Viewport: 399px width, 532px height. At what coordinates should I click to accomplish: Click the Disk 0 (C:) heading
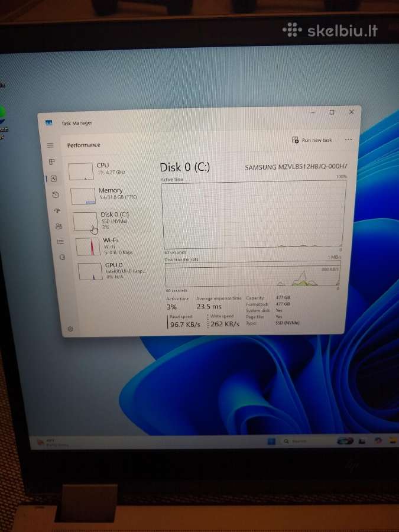[185, 167]
